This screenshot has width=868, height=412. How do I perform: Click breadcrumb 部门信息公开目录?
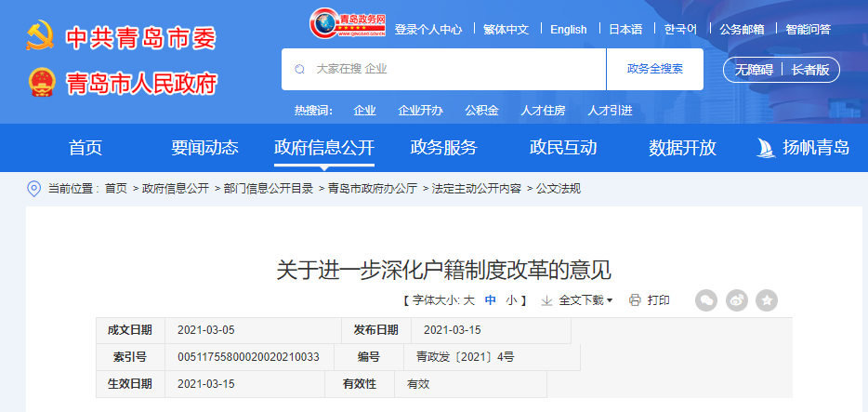click(x=269, y=189)
